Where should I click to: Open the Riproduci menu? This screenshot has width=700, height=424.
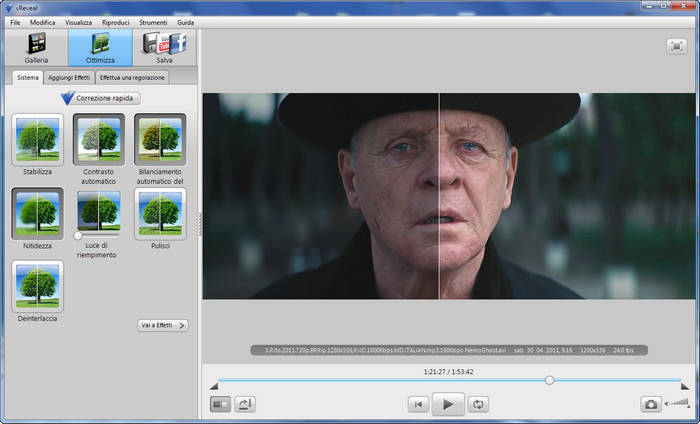115,22
